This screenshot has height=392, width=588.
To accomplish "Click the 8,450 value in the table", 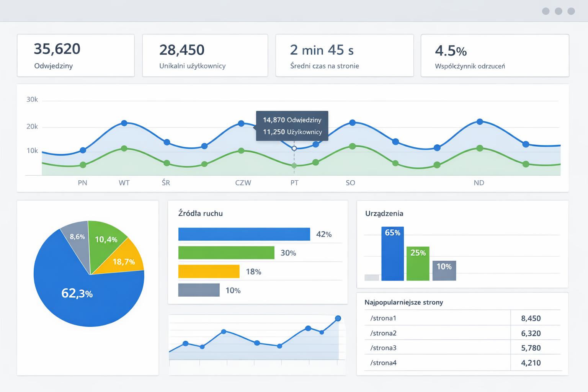I will point(531,318).
